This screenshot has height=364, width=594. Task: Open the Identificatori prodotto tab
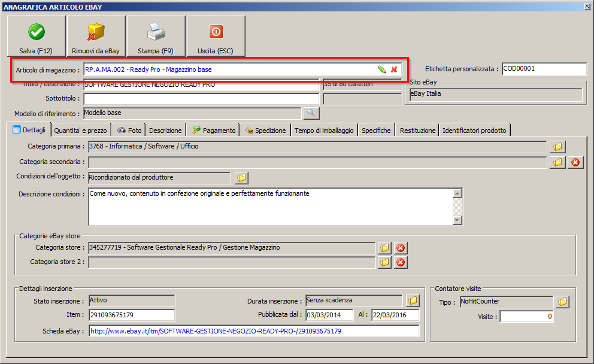point(474,131)
